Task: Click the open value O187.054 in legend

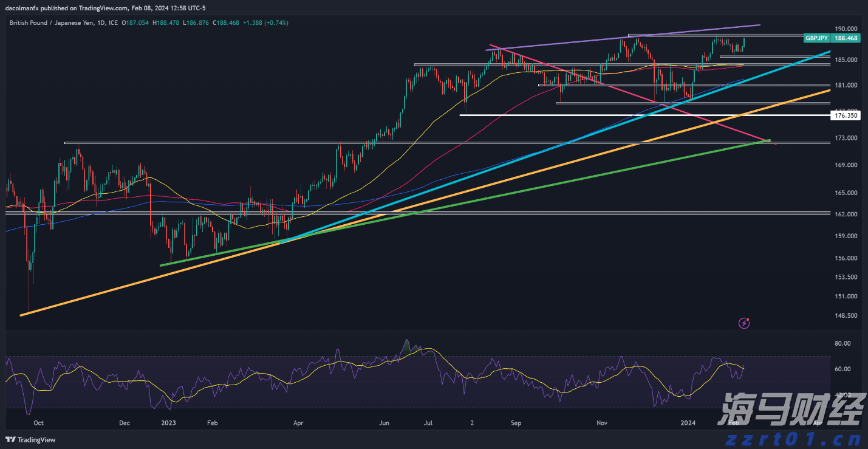Action: tap(136, 22)
